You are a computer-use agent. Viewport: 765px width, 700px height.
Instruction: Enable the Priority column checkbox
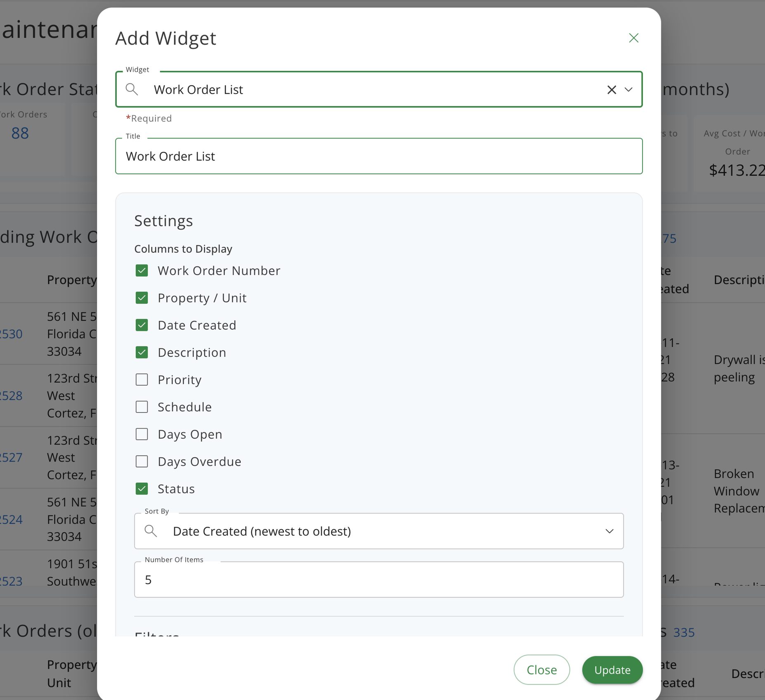[142, 379]
